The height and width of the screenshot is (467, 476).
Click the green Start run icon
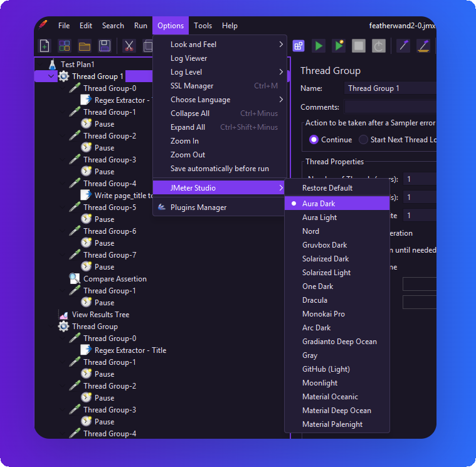pos(319,46)
